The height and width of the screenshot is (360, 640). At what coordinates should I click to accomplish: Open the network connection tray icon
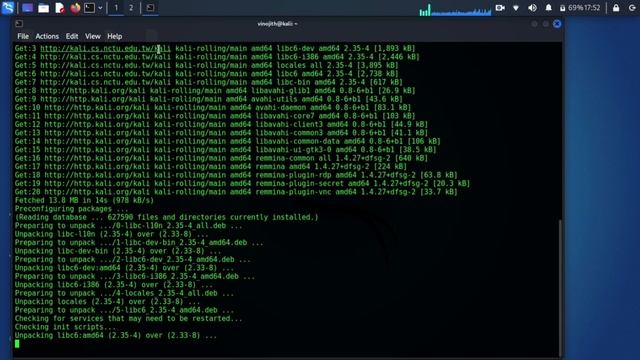click(516, 8)
